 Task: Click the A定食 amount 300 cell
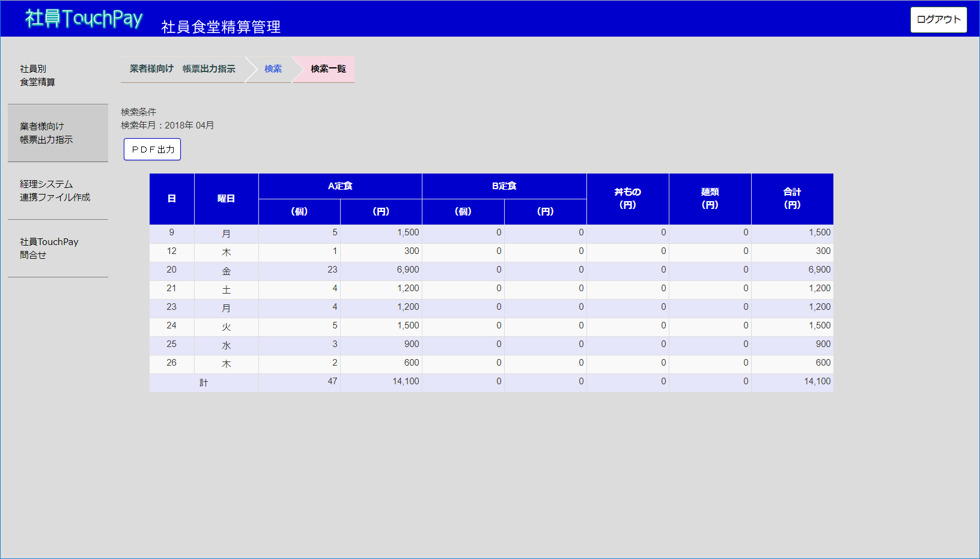[381, 252]
